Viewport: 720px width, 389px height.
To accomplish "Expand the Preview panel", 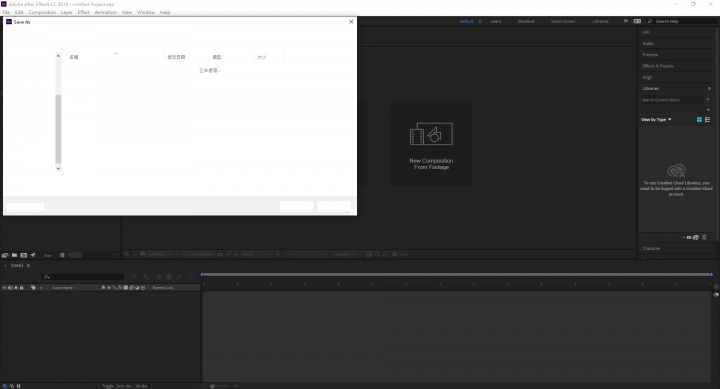I will (650, 55).
